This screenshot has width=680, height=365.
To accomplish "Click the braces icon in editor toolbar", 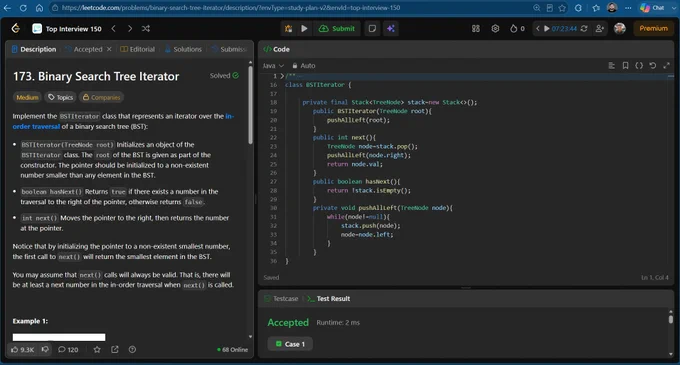I will tap(639, 66).
